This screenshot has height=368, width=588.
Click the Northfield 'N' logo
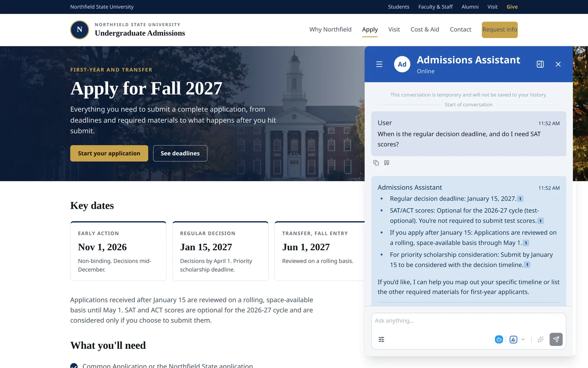79,30
